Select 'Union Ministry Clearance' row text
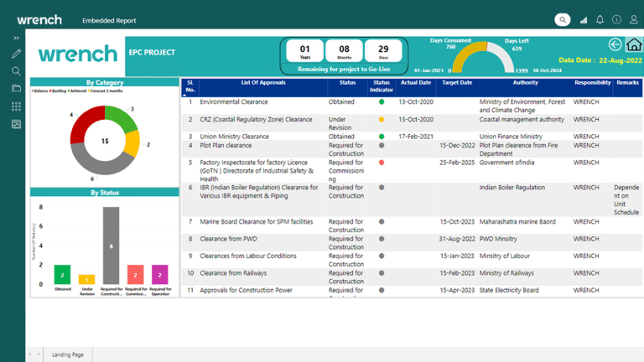The width and height of the screenshot is (644, 362). click(x=234, y=137)
